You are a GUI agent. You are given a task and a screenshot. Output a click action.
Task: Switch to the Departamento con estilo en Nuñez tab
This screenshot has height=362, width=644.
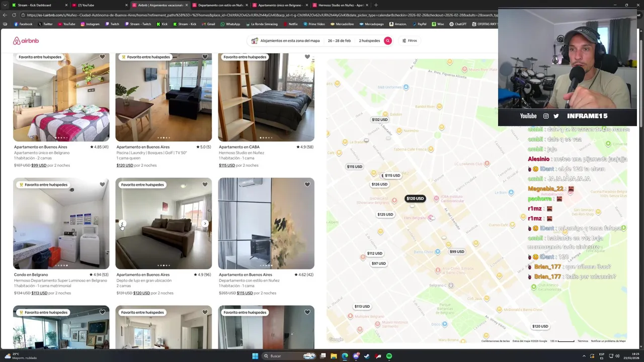click(x=220, y=5)
